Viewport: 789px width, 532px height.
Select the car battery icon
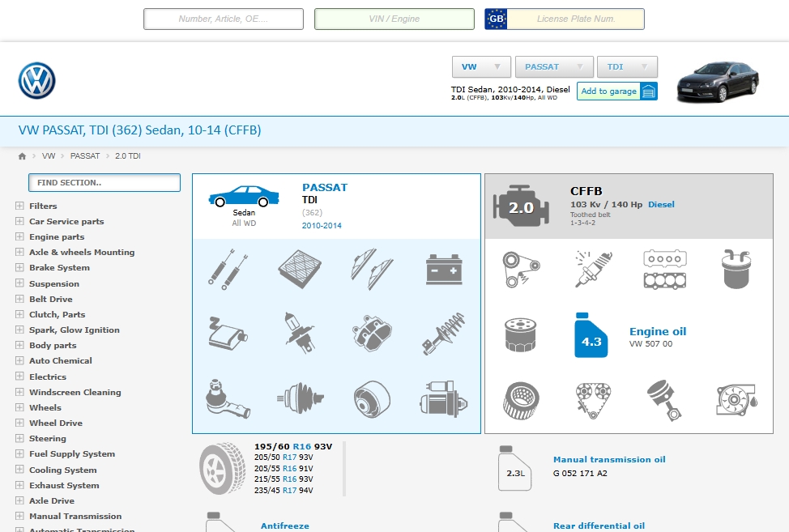tap(443, 267)
